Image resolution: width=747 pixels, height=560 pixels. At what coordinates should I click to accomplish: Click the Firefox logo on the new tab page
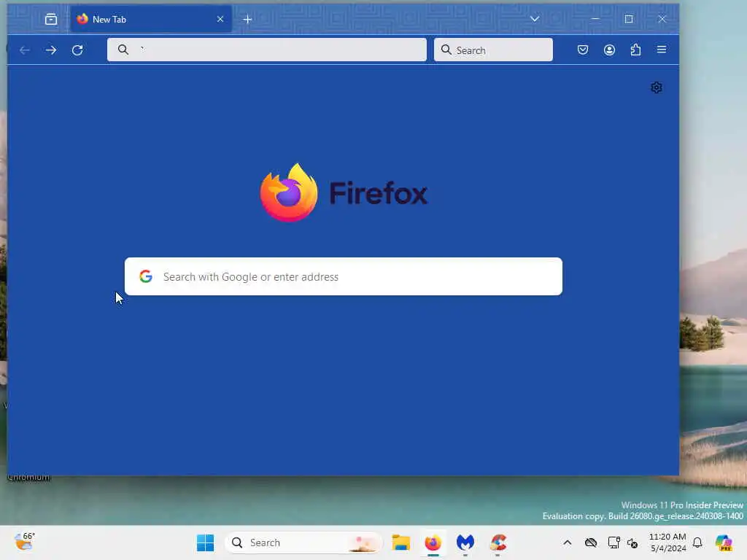click(x=344, y=192)
